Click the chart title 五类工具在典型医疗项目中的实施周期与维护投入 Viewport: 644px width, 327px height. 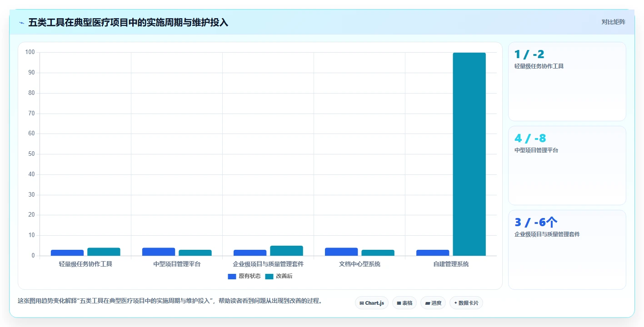128,23
